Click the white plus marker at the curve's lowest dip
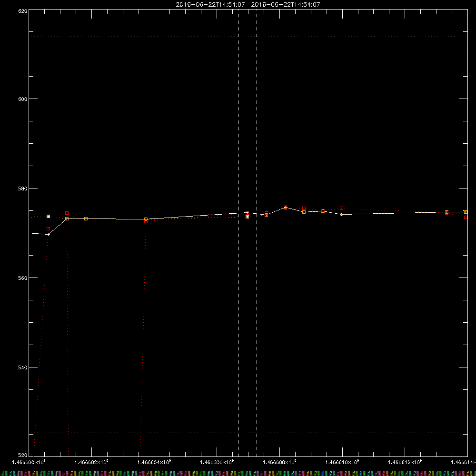This screenshot has width=476, height=476. 48,234
